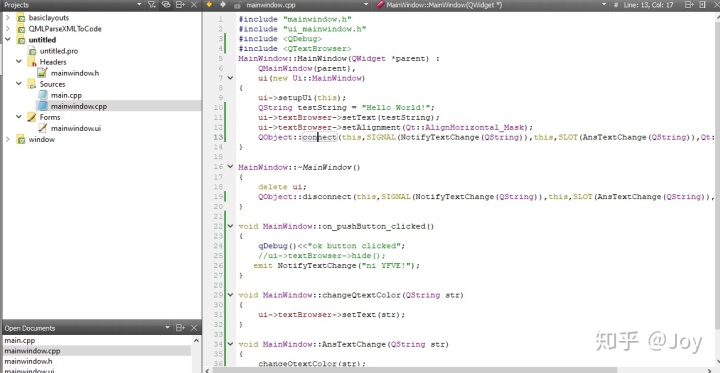Close the Projects side panel
This screenshot has width=720, height=373.
coord(194,5)
